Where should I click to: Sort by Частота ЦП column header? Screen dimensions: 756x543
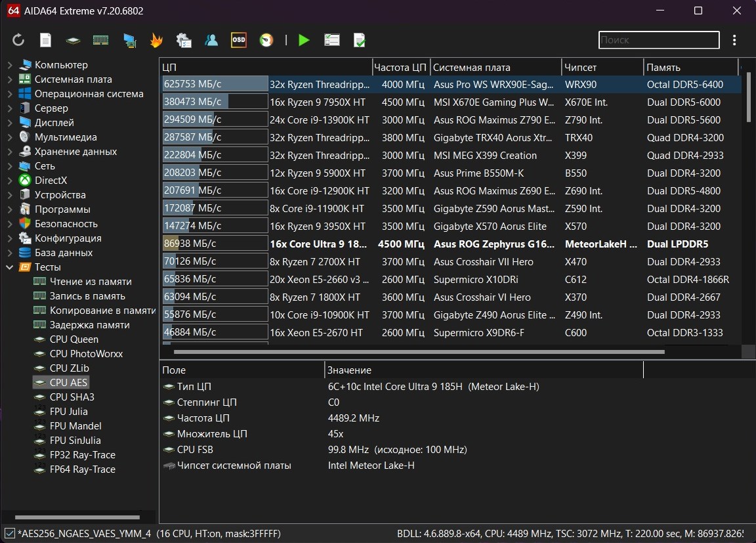click(x=400, y=68)
